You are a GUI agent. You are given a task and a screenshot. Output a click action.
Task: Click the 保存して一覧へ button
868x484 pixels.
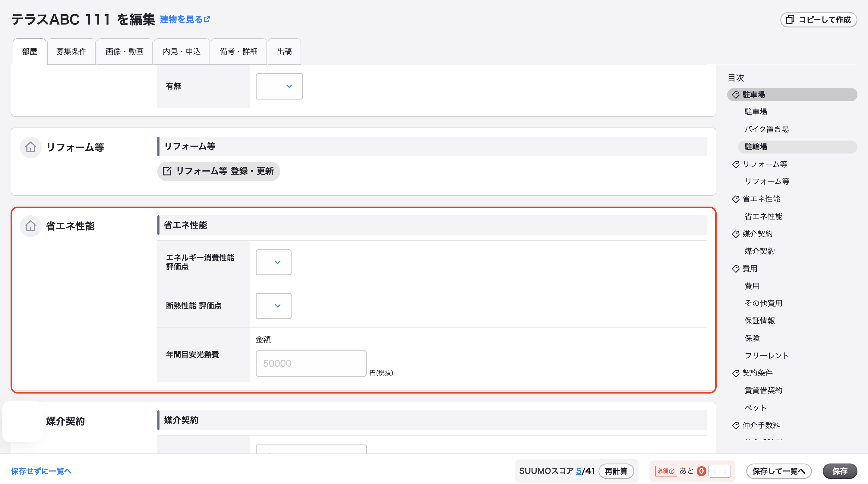pos(778,471)
